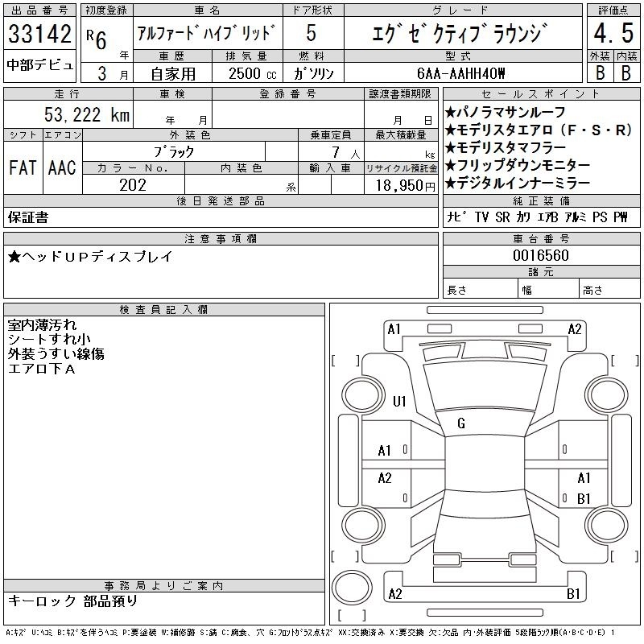Click the 室内薄汚れ inspector note
Screen dimensions: 644x644
[42, 325]
